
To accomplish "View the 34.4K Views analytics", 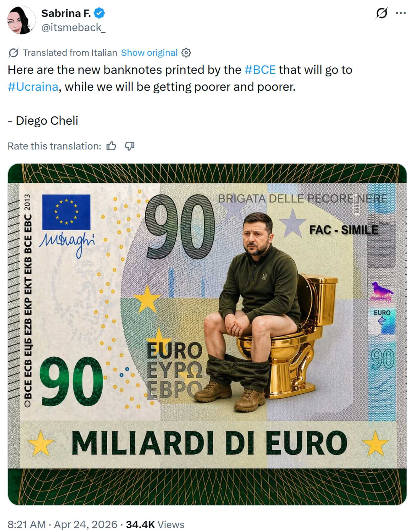I will [x=155, y=524].
